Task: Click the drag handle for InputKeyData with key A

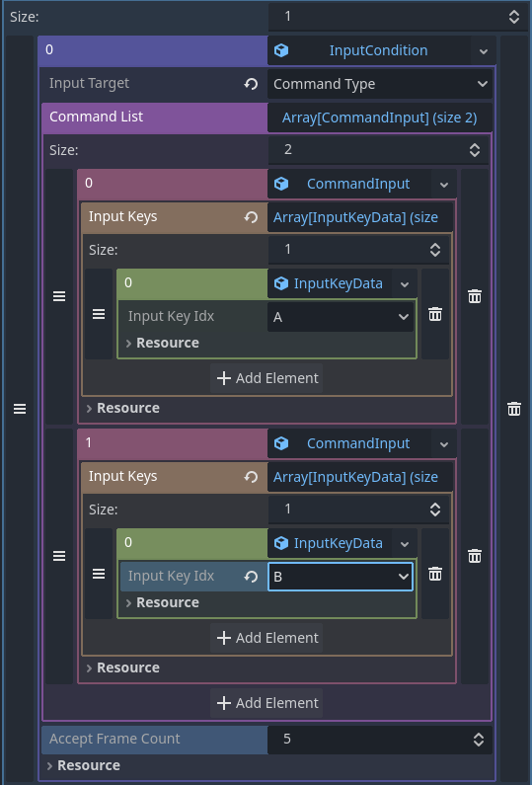Action: pos(99,314)
